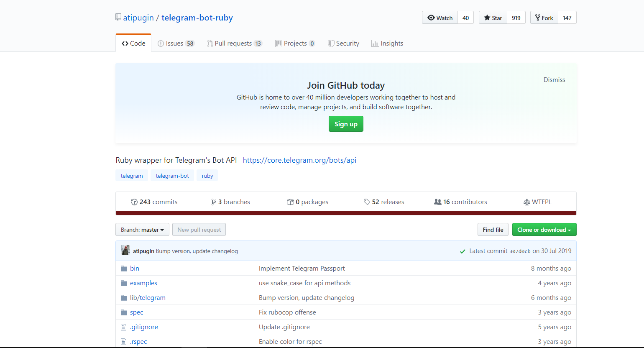Open the Security tab
The image size is (644, 348).
343,43
